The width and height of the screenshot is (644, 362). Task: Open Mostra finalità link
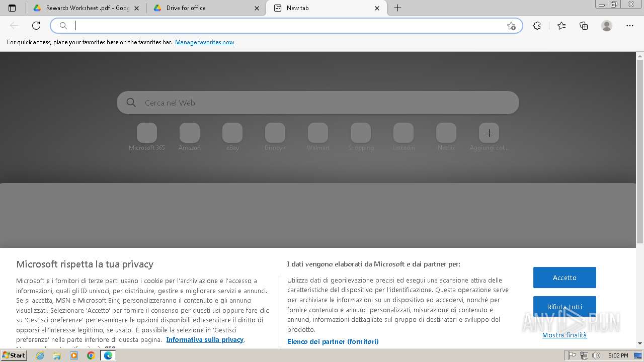[x=565, y=335]
